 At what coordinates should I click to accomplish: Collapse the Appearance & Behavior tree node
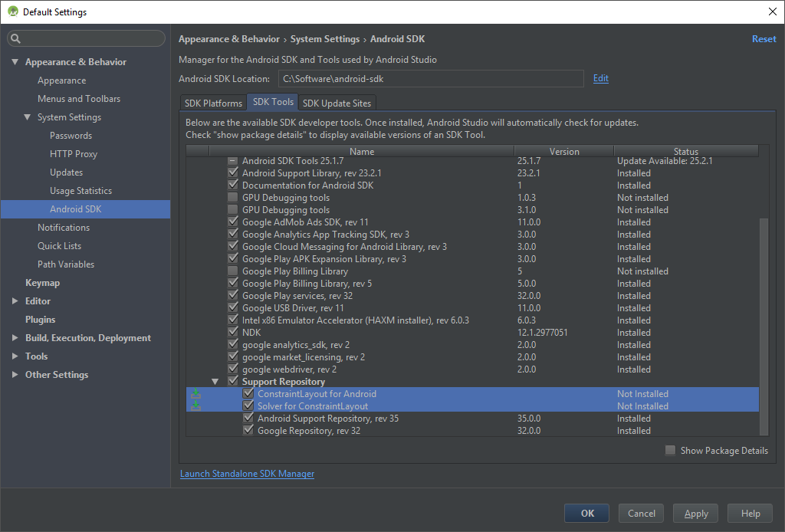coord(15,62)
